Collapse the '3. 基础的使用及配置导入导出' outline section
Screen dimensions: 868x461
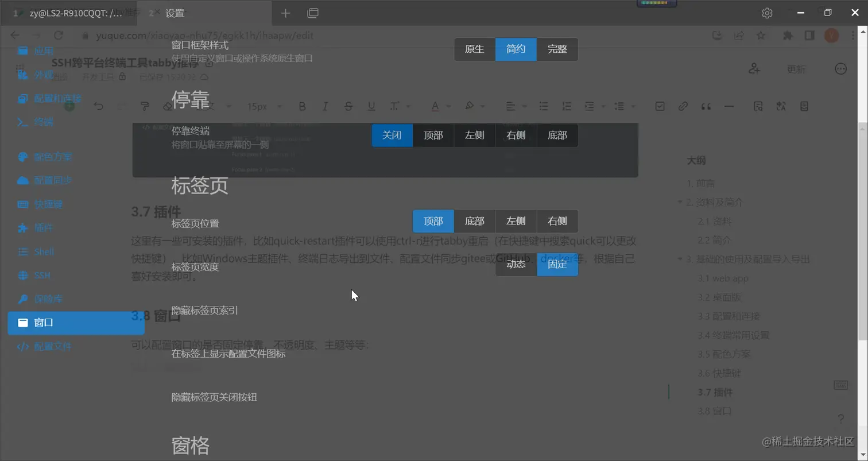point(680,259)
